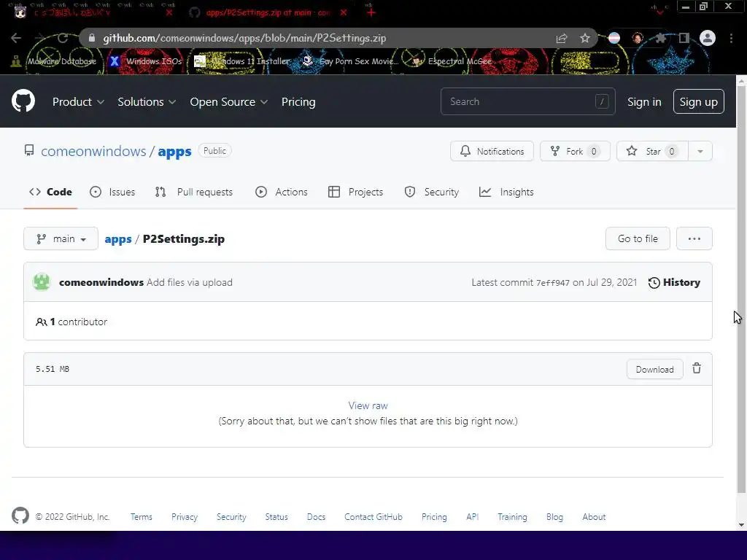Download P2Settings.zip file
747x560 pixels.
tap(654, 370)
